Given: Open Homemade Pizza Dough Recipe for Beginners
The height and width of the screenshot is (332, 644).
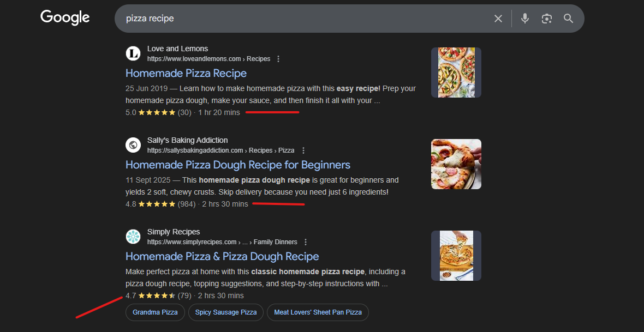Looking at the screenshot, I should point(237,165).
